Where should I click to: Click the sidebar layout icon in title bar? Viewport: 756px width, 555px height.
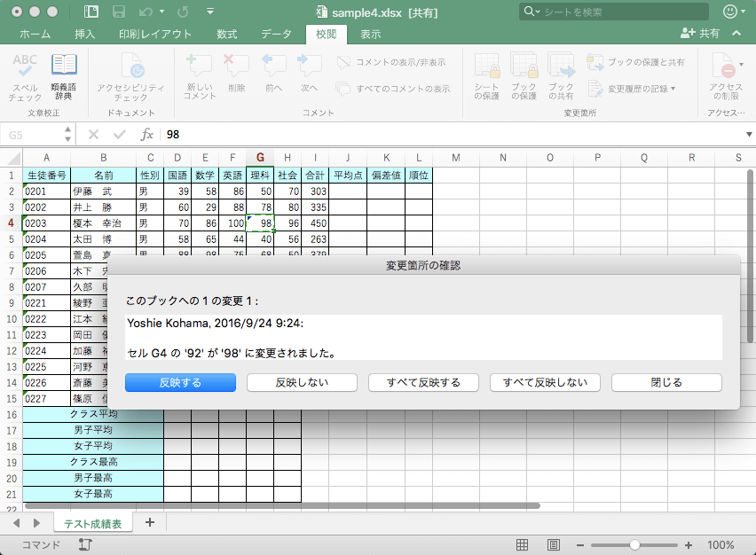click(91, 12)
